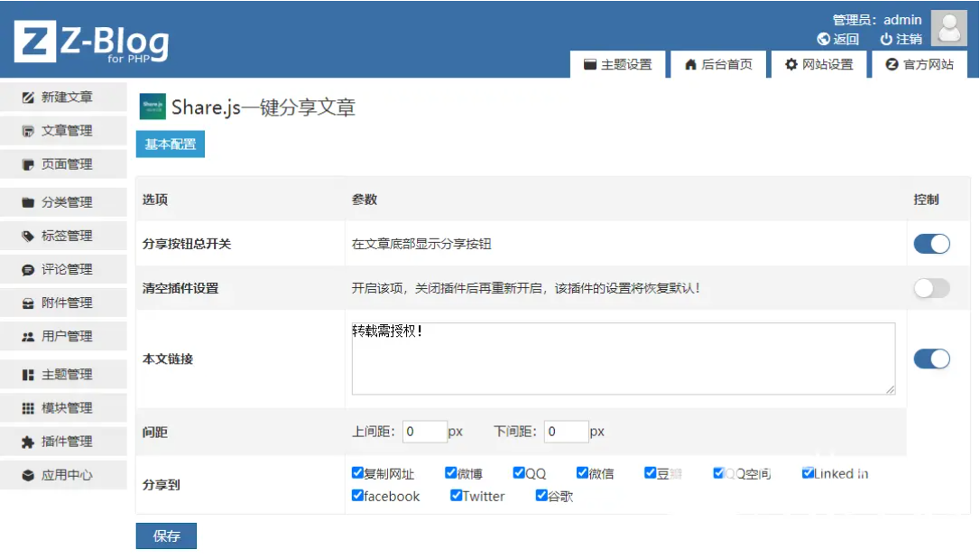Image resolution: width=980 pixels, height=559 pixels.
Task: Open 插件管理 in the sidebar
Action: coord(63,443)
